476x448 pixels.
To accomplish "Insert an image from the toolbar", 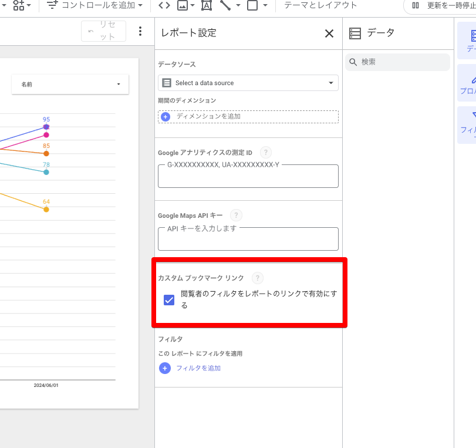I will point(183,5).
